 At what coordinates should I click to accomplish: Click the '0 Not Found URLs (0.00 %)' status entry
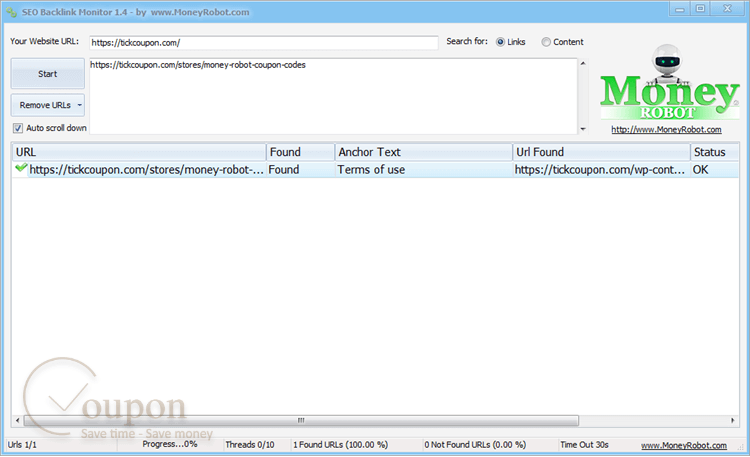(x=475, y=445)
